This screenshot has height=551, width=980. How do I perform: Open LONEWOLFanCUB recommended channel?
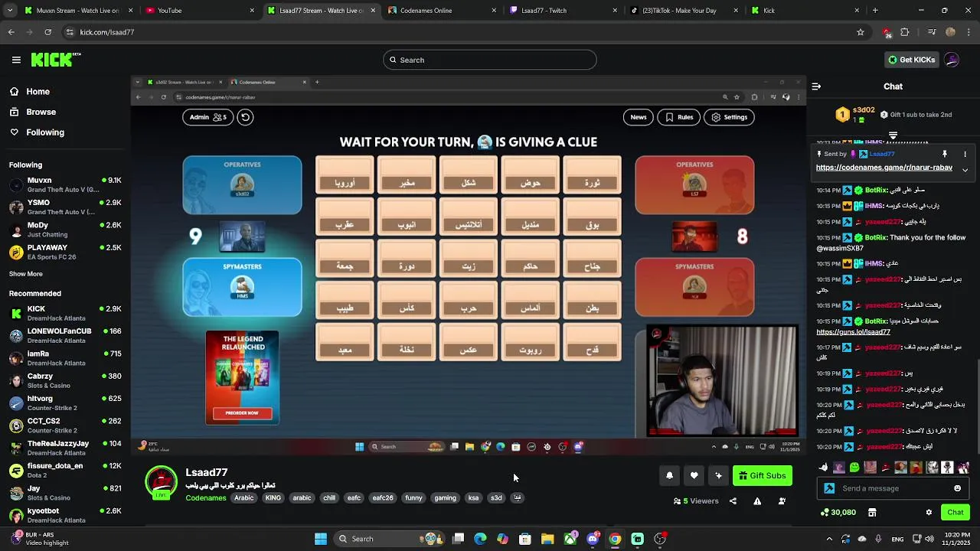(65, 335)
